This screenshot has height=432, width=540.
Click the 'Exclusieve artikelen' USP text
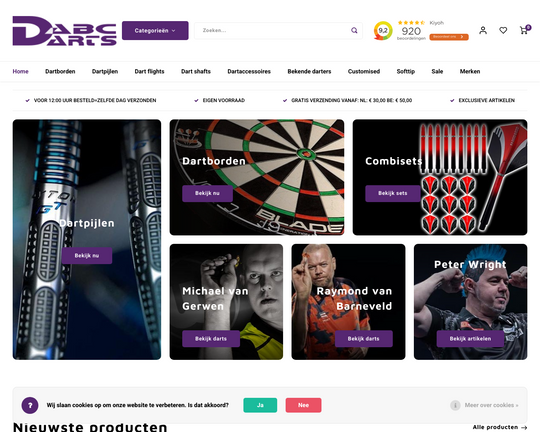(486, 100)
